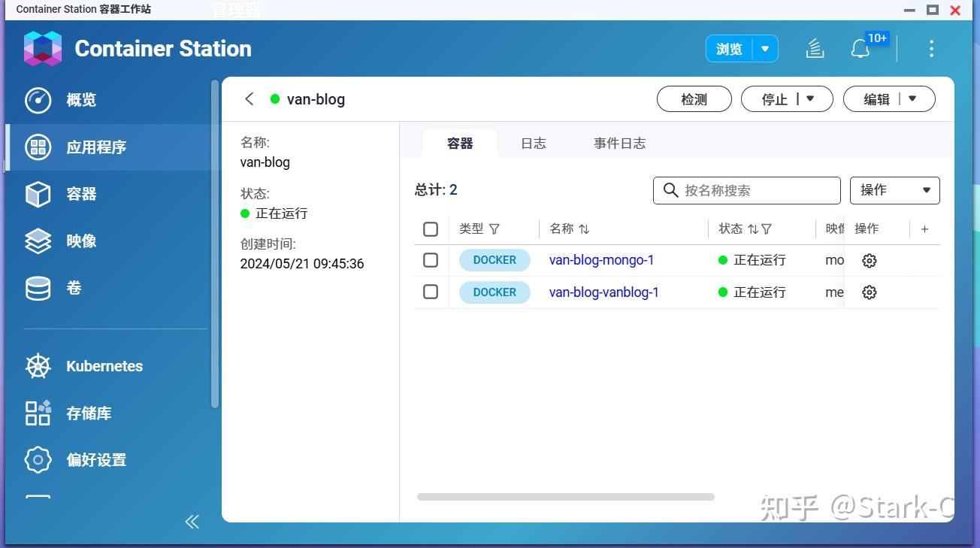Open the Kubernetes sidebar section

point(104,366)
